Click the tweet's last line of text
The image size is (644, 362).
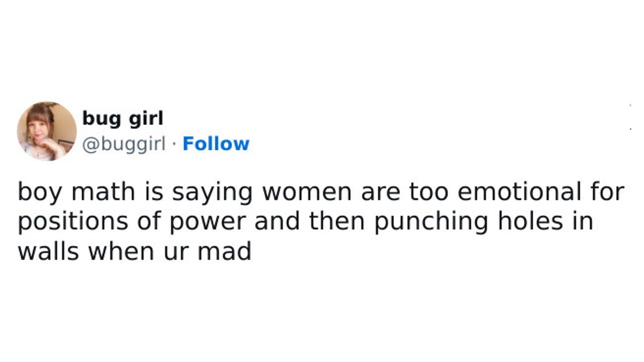(134, 251)
